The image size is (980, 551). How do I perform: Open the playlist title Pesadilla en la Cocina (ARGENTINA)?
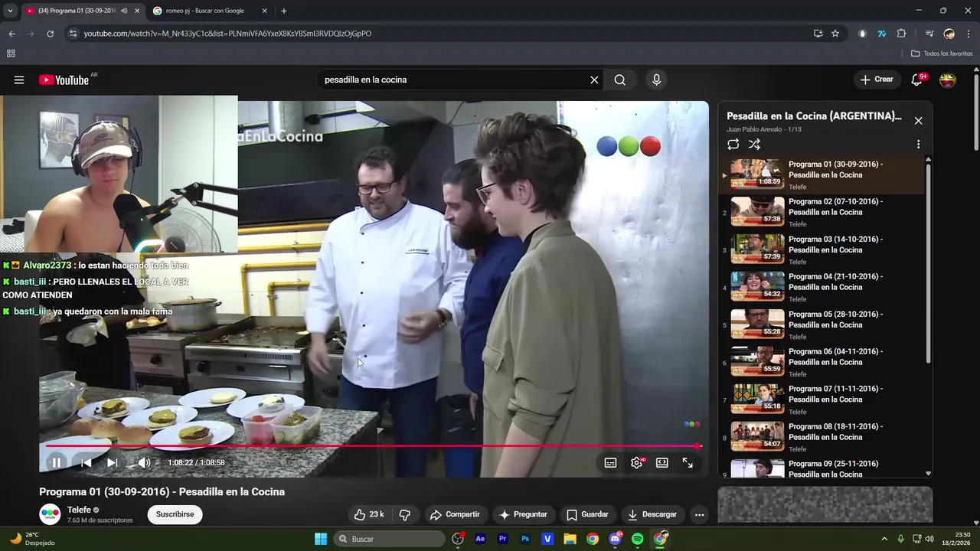pos(814,116)
